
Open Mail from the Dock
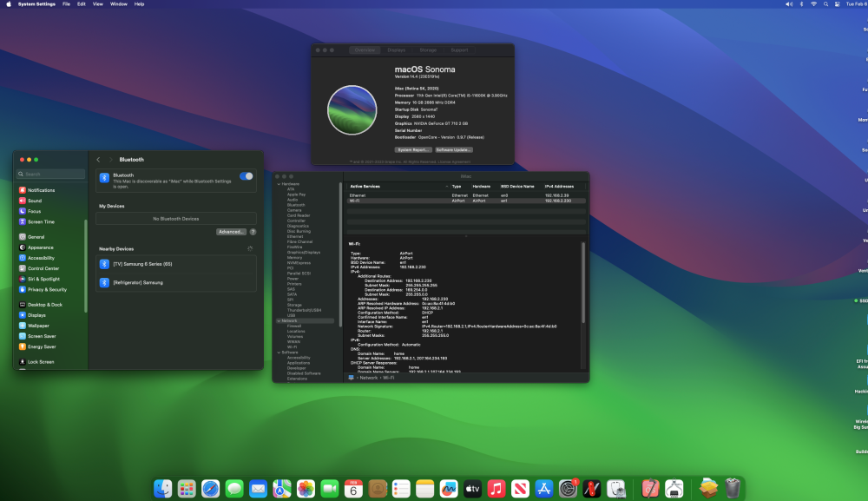point(258,489)
